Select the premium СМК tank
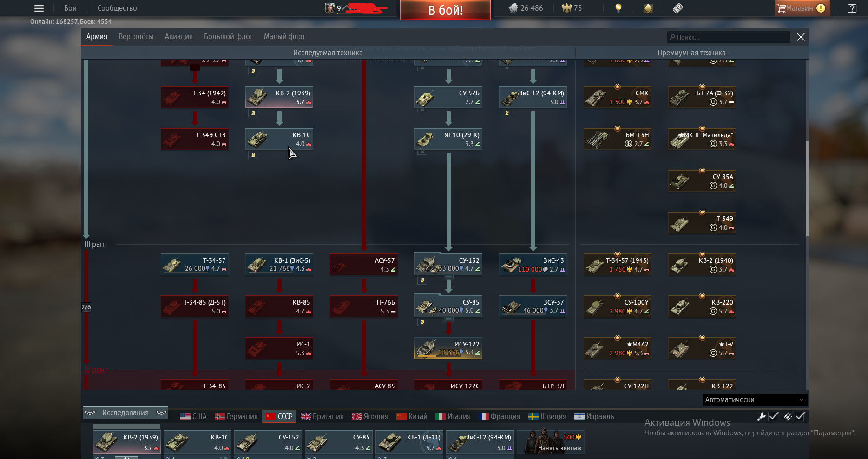 click(x=618, y=97)
